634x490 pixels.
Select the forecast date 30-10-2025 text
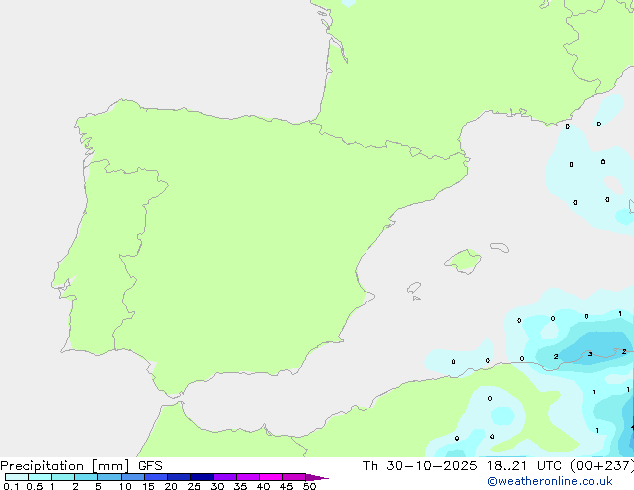tap(431, 466)
